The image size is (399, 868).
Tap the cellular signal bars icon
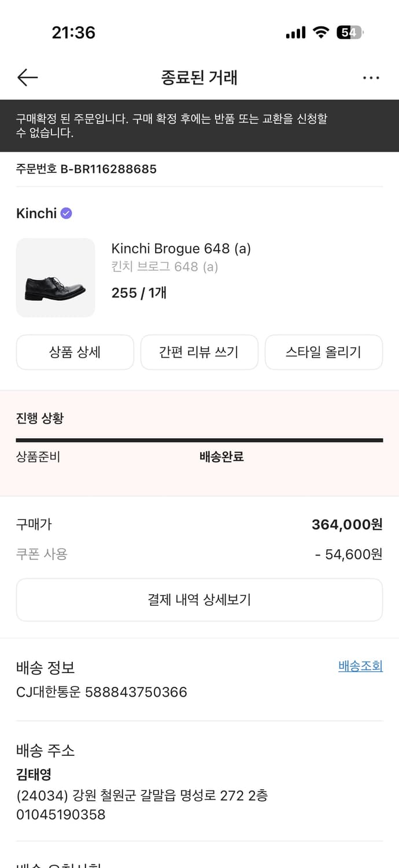tap(295, 33)
